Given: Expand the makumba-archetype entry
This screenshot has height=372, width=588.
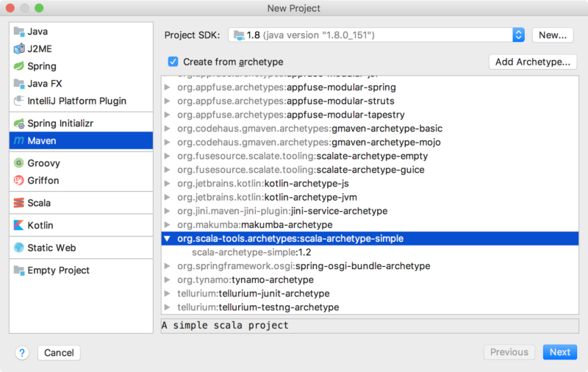Looking at the screenshot, I should pyautogui.click(x=168, y=224).
